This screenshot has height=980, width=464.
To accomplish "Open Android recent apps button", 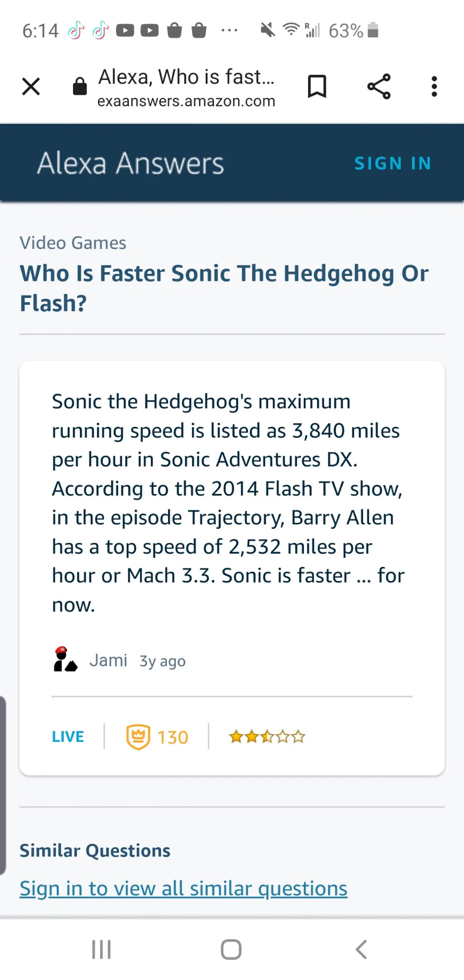I will [102, 949].
